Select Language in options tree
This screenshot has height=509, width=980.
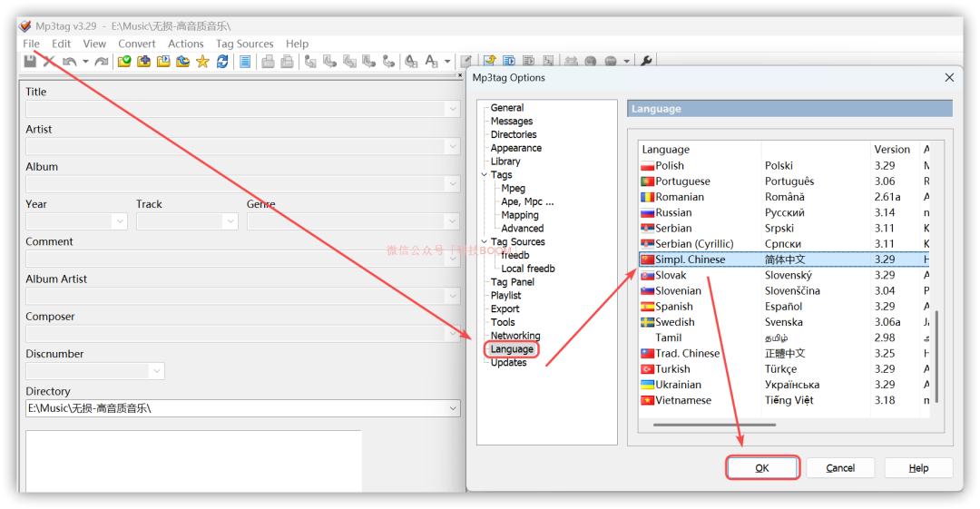coord(512,349)
